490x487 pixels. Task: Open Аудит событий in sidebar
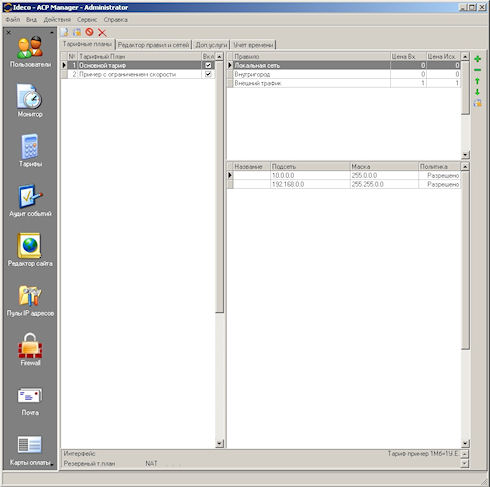pos(30,200)
